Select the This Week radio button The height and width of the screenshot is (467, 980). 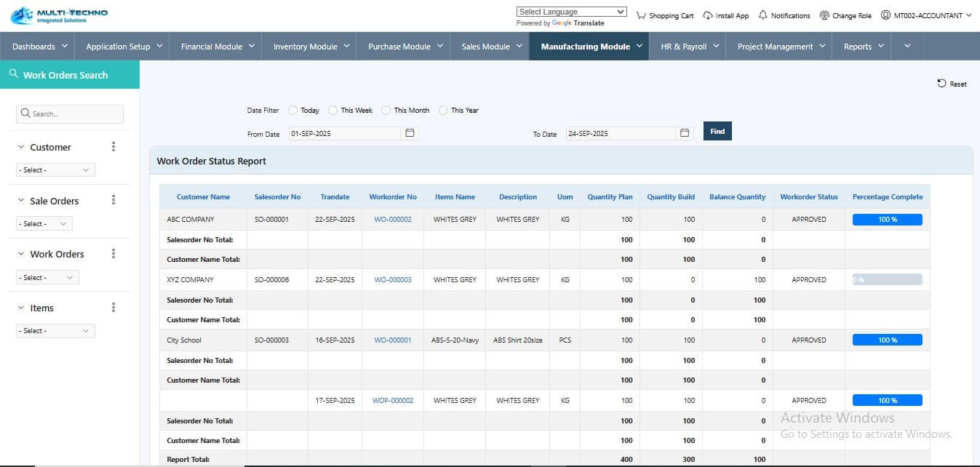(332, 111)
